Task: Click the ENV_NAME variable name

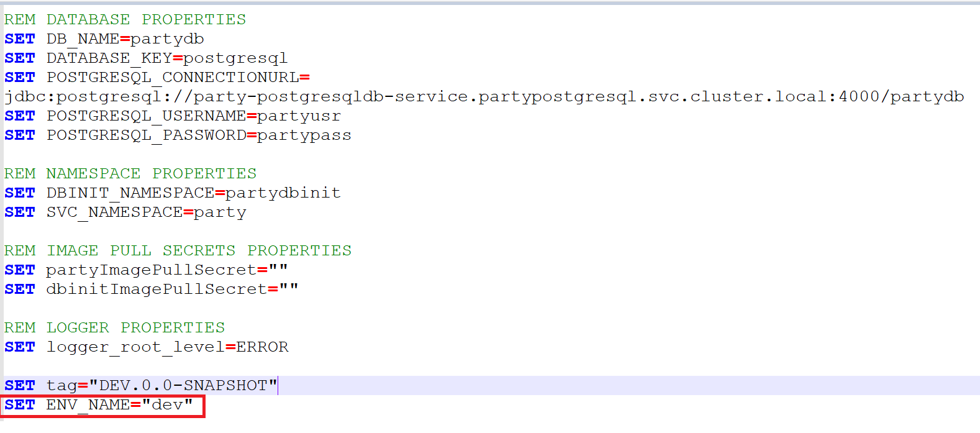Action: click(88, 405)
